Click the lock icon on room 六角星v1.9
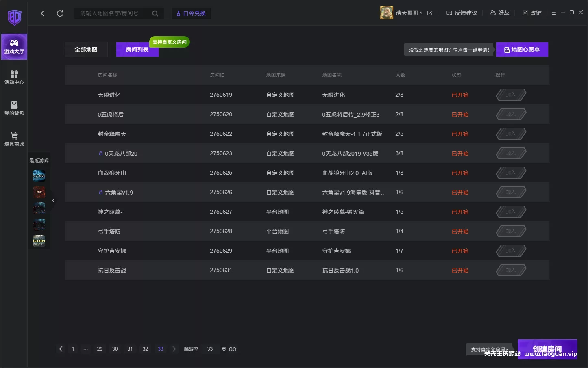 point(100,192)
